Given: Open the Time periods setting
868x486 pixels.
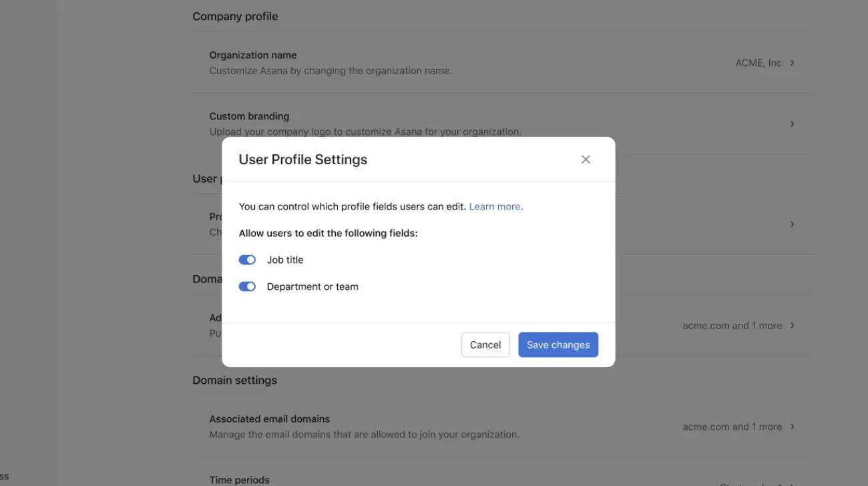Looking at the screenshot, I should (467, 479).
